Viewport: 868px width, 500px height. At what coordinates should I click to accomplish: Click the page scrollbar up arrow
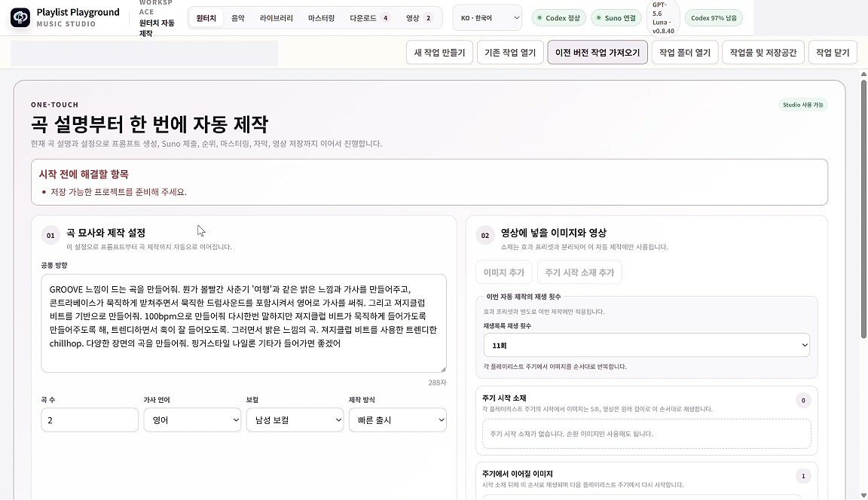[x=863, y=74]
